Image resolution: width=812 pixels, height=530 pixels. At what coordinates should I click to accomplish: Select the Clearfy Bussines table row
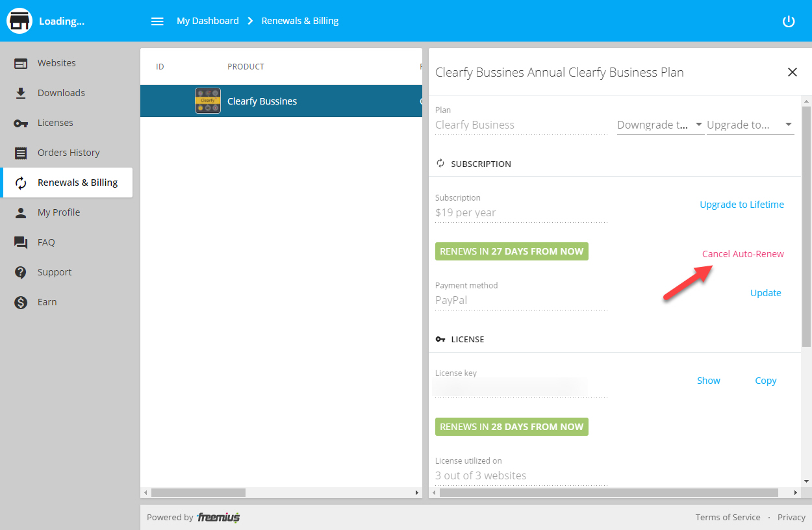coord(281,101)
